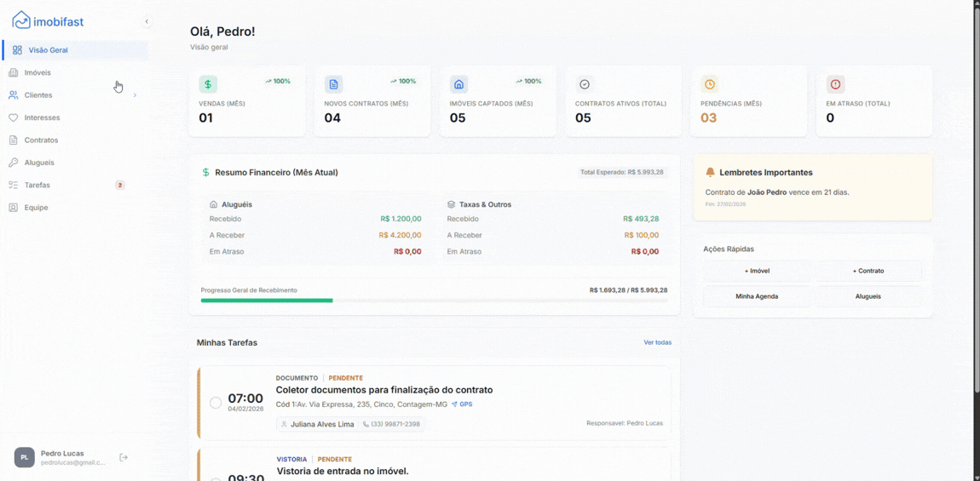Click the + Contrato quick action button
This screenshot has width=980, height=481.
pos(868,271)
